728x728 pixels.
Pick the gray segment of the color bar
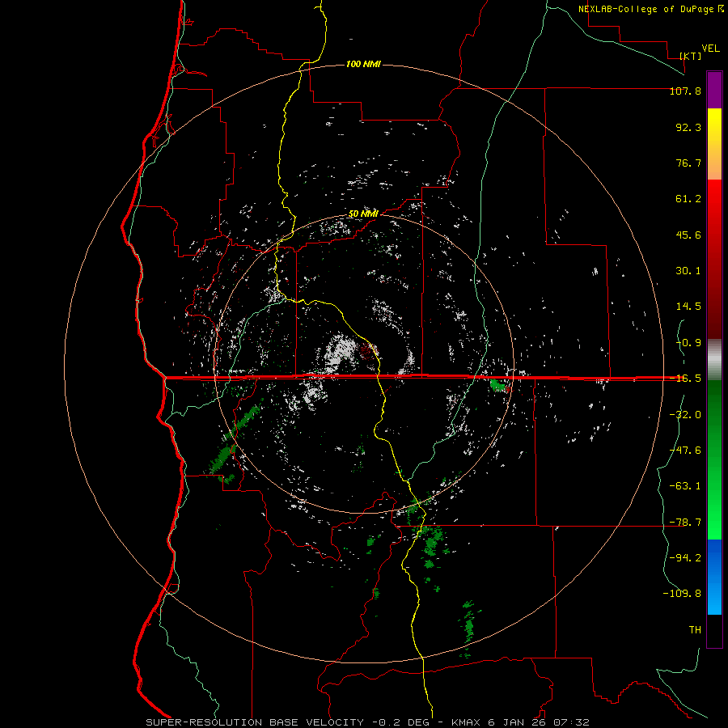click(714, 359)
